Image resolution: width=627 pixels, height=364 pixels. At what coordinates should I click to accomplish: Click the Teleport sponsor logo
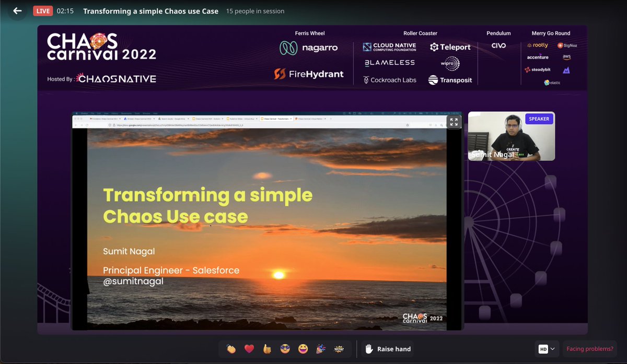450,47
